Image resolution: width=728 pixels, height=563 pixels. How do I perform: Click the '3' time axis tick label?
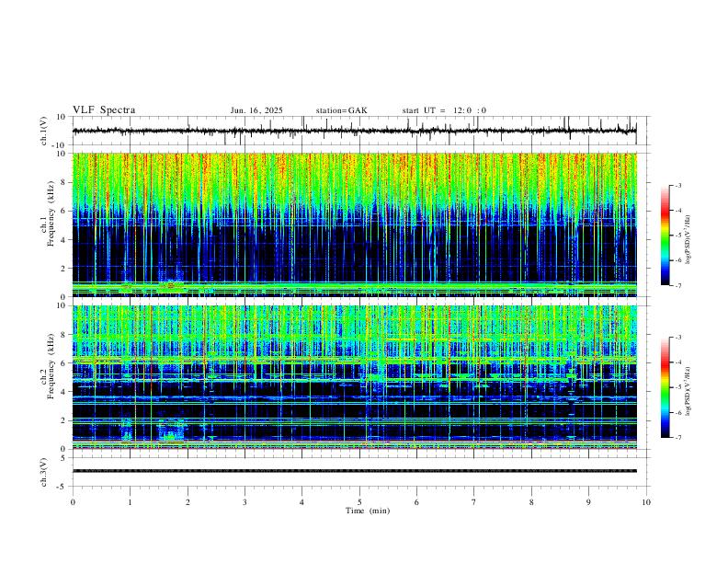click(245, 502)
